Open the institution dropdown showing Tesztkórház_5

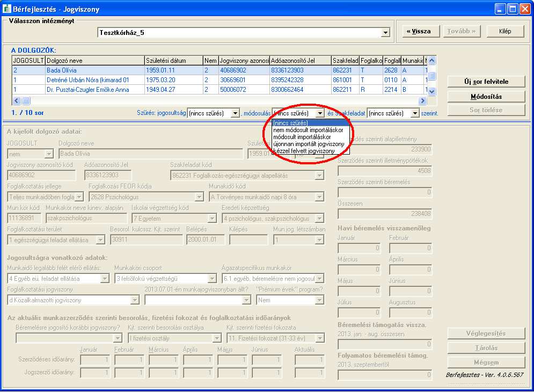point(385,33)
